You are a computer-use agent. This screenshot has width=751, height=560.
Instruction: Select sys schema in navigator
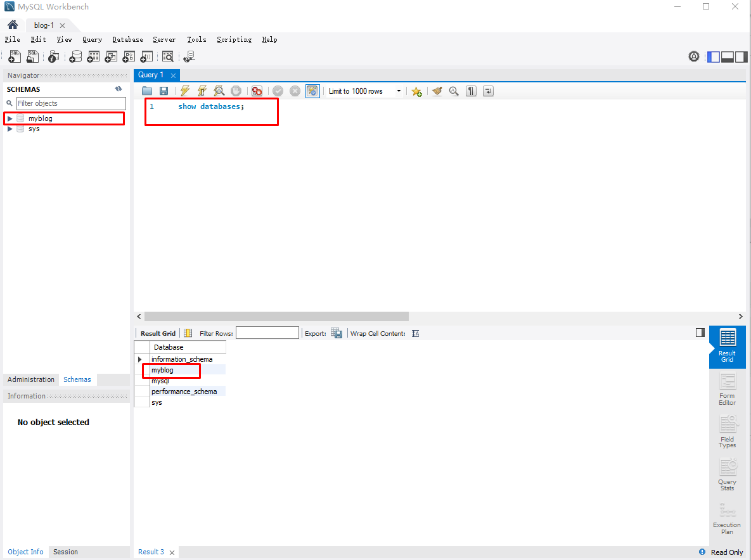[x=34, y=129]
